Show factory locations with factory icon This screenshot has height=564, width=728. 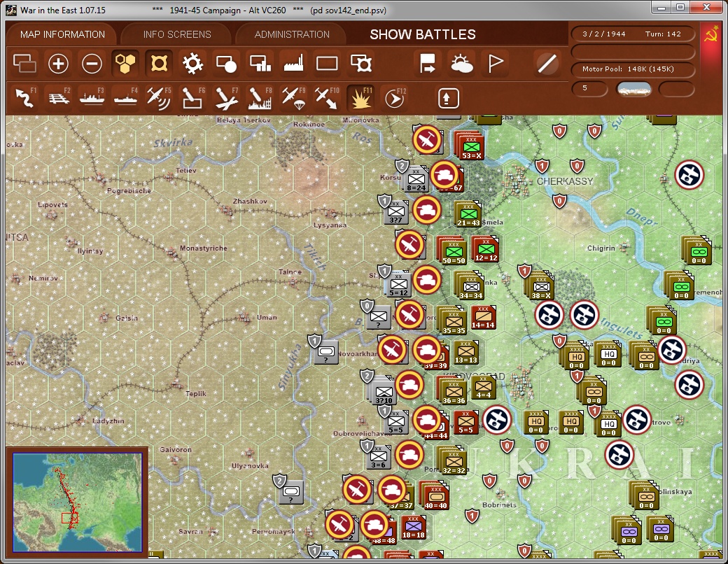[293, 64]
